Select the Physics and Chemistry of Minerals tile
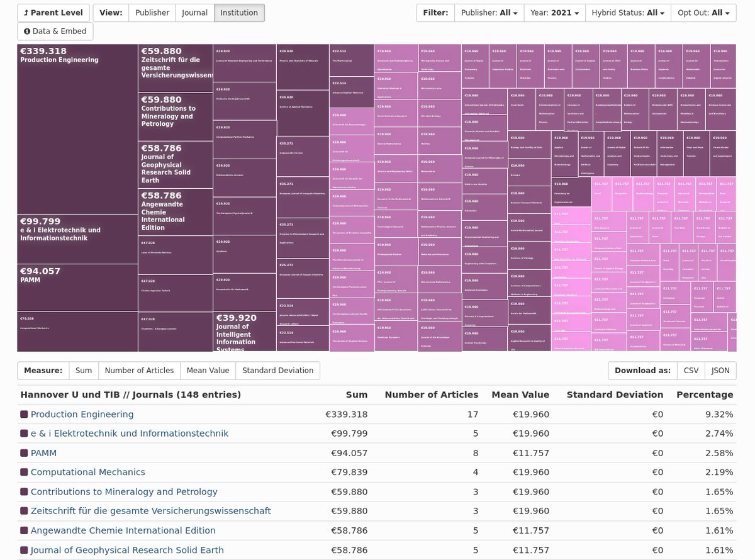 (303, 67)
